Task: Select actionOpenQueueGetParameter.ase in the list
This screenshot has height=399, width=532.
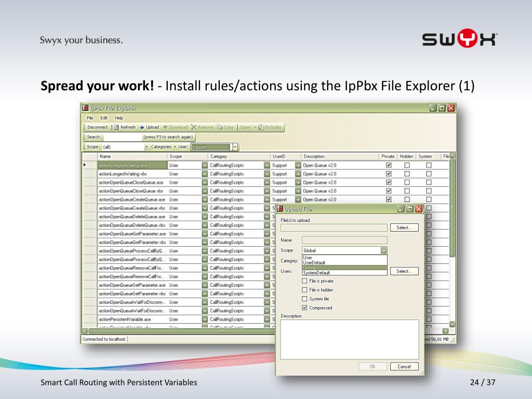Action: (x=132, y=234)
